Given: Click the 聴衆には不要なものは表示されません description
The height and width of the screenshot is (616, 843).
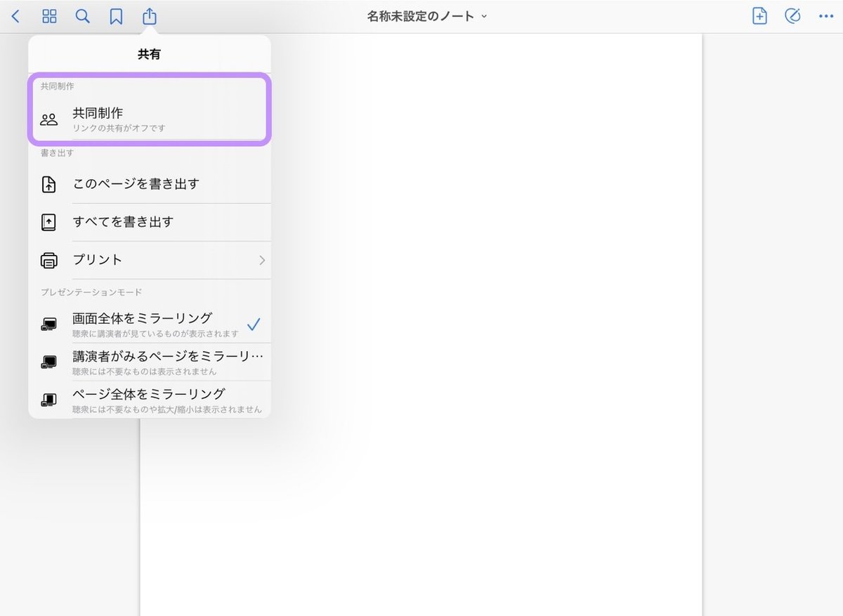Looking at the screenshot, I should click(145, 371).
